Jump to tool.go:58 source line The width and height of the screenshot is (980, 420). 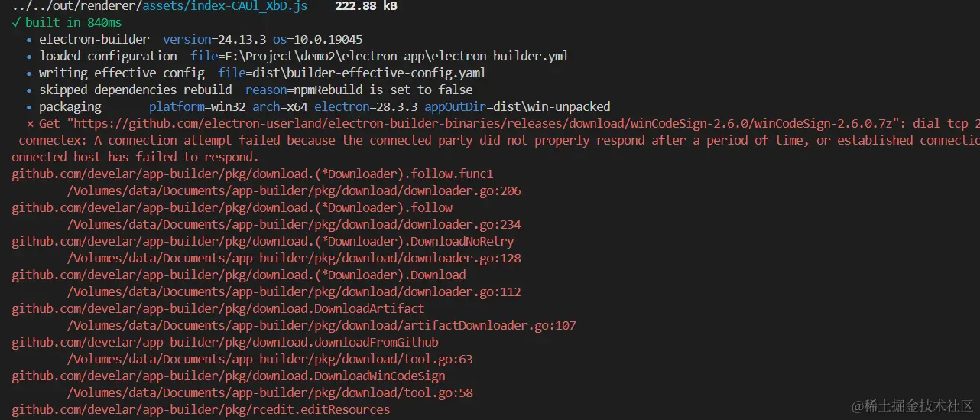(x=270, y=392)
